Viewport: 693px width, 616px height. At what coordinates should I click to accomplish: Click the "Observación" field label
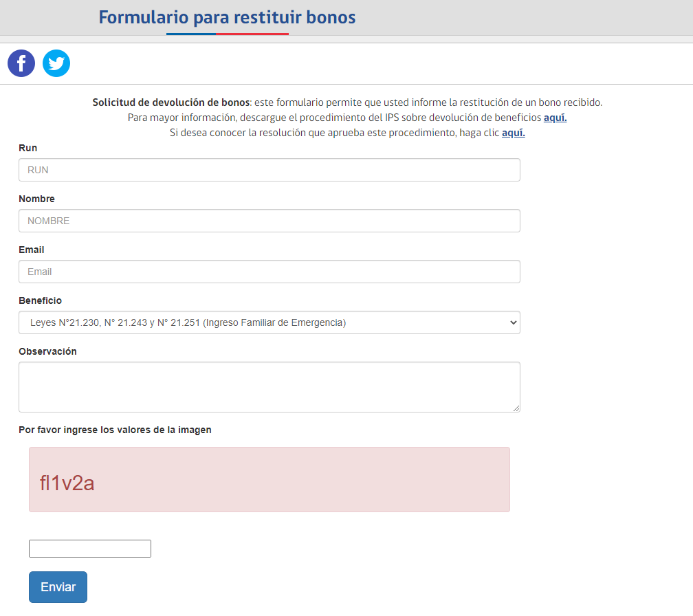pos(47,351)
